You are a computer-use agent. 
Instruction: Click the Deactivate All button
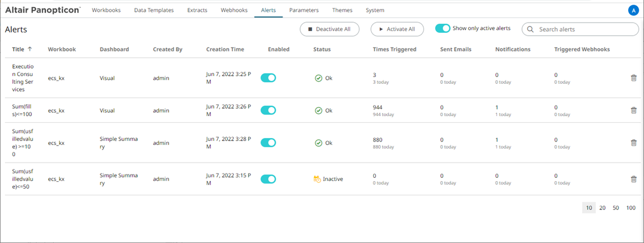click(330, 29)
